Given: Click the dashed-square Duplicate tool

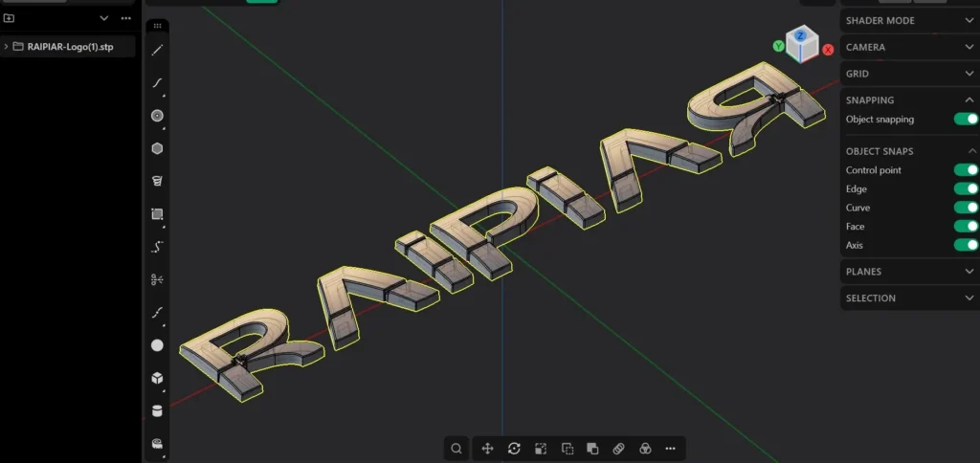Looking at the screenshot, I should [x=568, y=449].
